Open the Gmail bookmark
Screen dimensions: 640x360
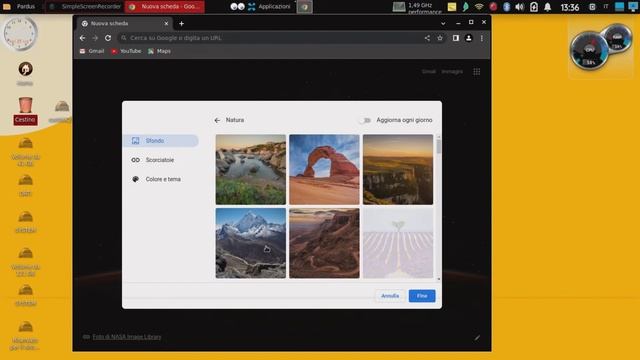[92, 51]
